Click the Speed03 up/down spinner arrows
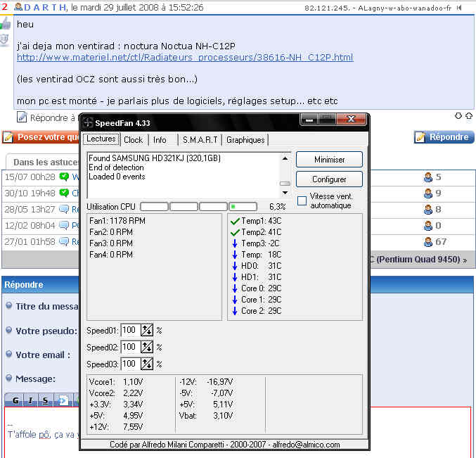This screenshot has width=476, height=458. point(147,364)
